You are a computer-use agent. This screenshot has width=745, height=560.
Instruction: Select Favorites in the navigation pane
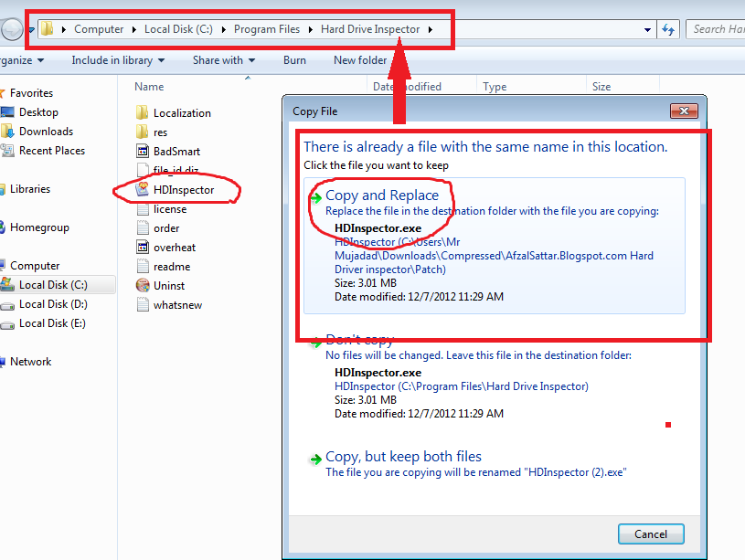click(31, 93)
